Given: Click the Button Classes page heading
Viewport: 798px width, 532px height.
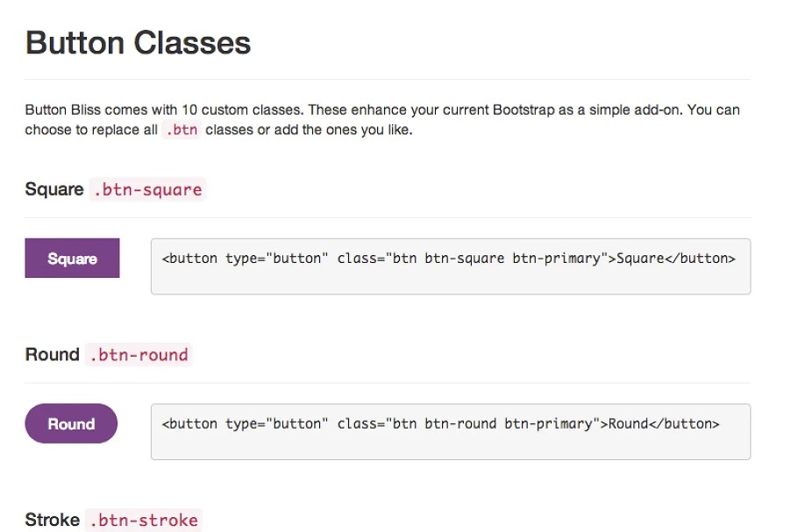Looking at the screenshot, I should [x=138, y=43].
